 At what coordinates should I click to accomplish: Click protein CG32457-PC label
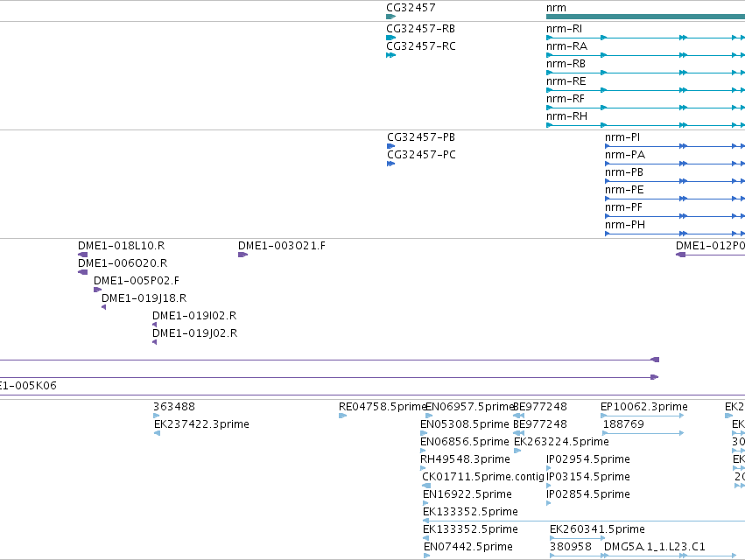tap(421, 156)
